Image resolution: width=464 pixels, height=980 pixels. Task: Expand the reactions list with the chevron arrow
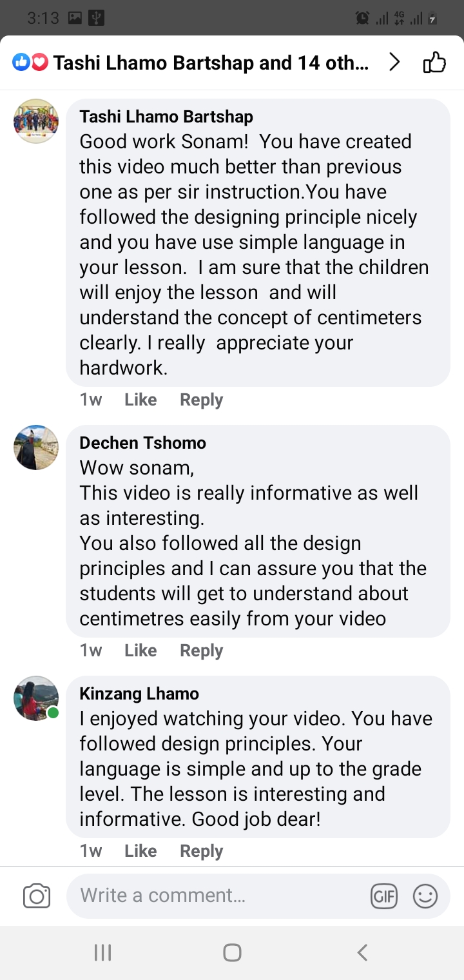click(394, 62)
